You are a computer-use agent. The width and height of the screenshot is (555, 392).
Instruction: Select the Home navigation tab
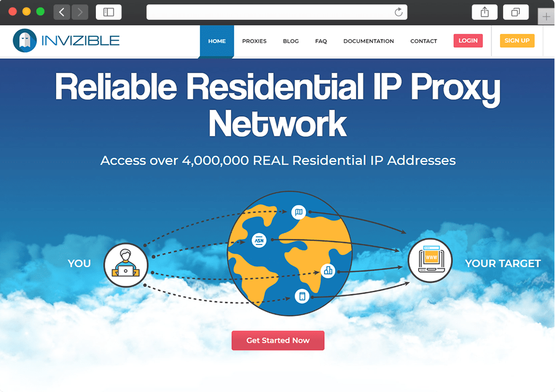pyautogui.click(x=217, y=41)
